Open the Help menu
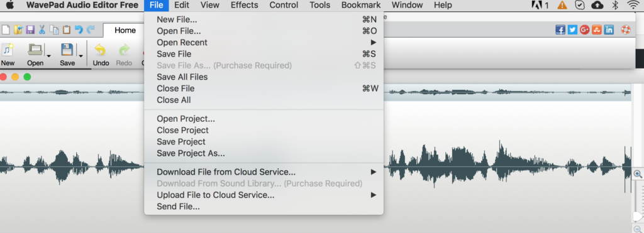Image resolution: width=644 pixels, height=233 pixels. (x=443, y=5)
